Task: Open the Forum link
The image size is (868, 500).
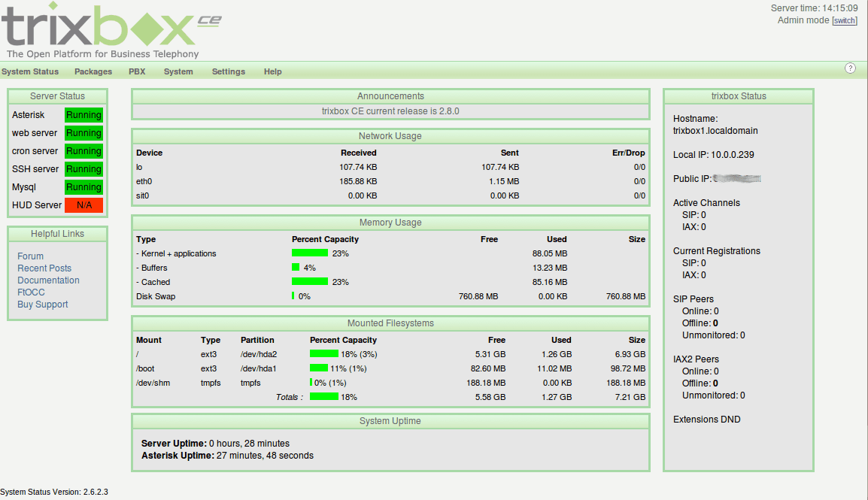Action: coord(30,256)
